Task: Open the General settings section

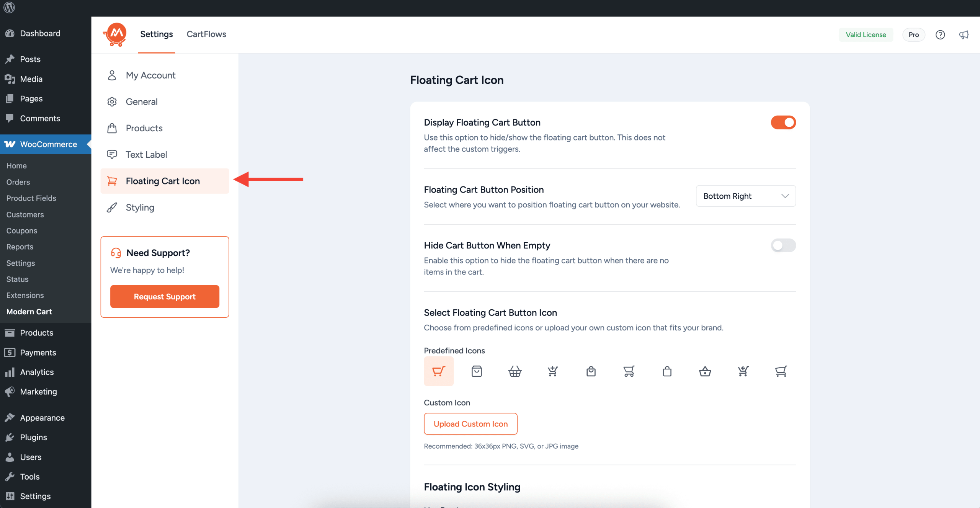Action: click(x=165, y=102)
